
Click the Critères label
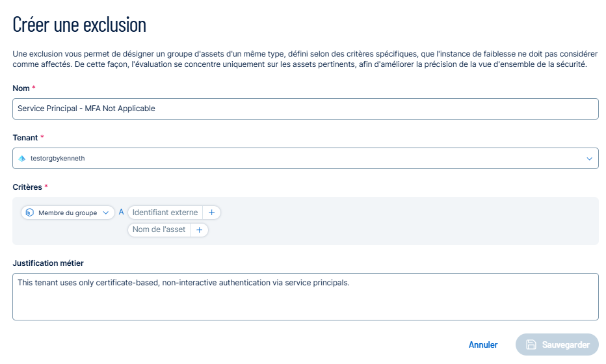click(x=27, y=187)
